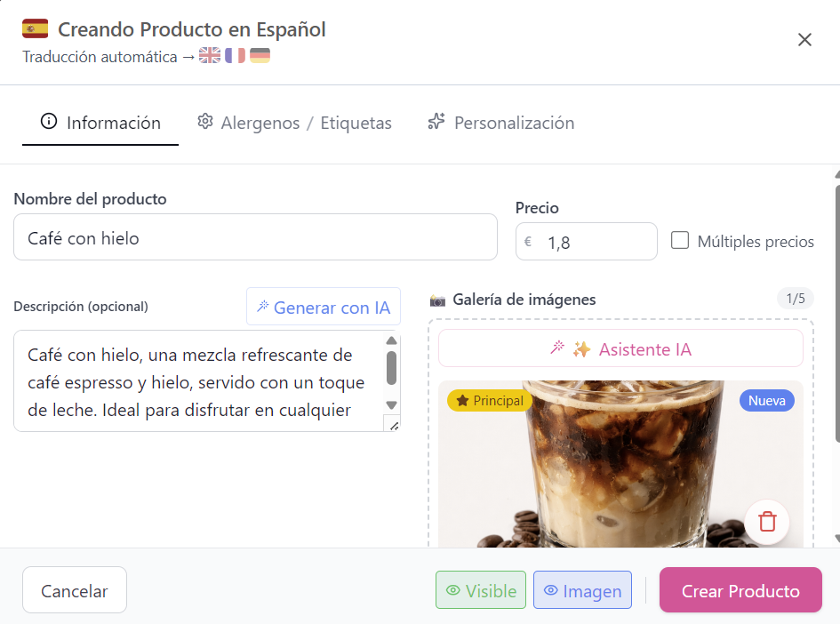The height and width of the screenshot is (624, 840).
Task: Toggle the Visible eye switch
Action: coord(480,589)
